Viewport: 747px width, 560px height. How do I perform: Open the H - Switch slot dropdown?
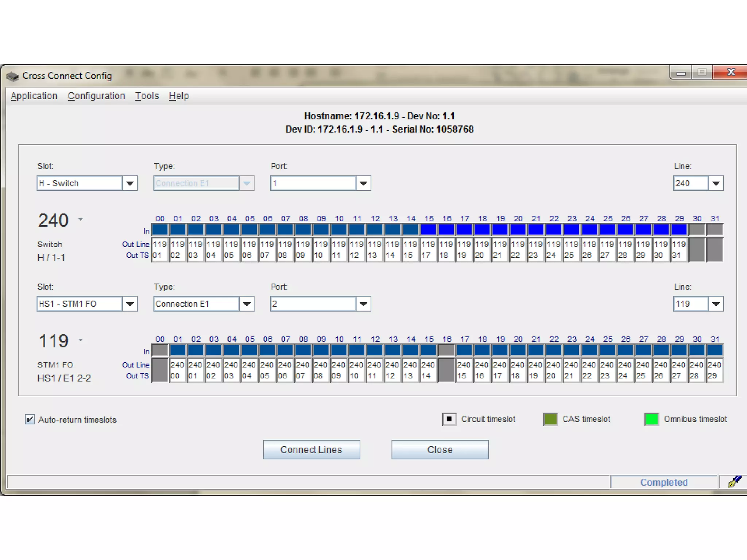point(130,183)
